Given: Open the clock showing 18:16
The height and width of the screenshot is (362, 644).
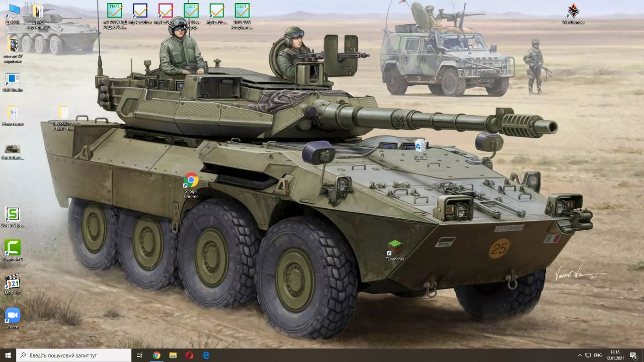Looking at the screenshot, I should click(615, 355).
